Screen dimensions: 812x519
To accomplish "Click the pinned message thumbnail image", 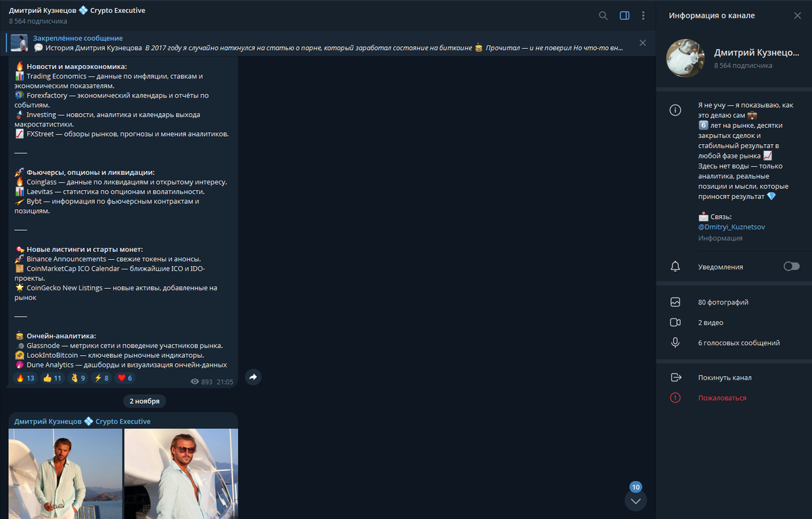I will (x=20, y=43).
